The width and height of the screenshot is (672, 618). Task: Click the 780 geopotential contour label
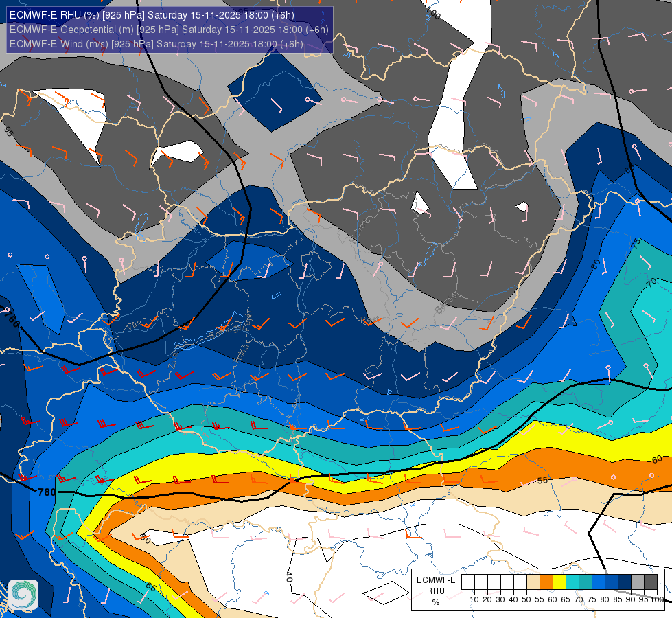point(47,492)
